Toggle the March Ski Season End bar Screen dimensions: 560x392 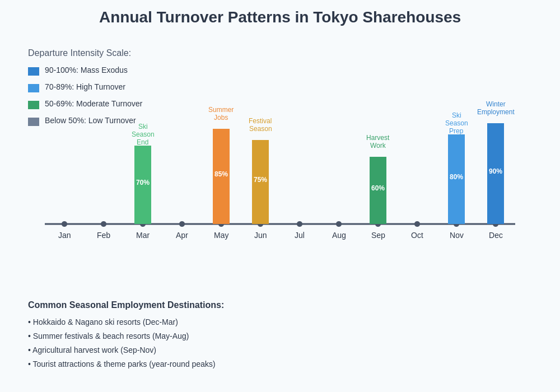(x=143, y=185)
